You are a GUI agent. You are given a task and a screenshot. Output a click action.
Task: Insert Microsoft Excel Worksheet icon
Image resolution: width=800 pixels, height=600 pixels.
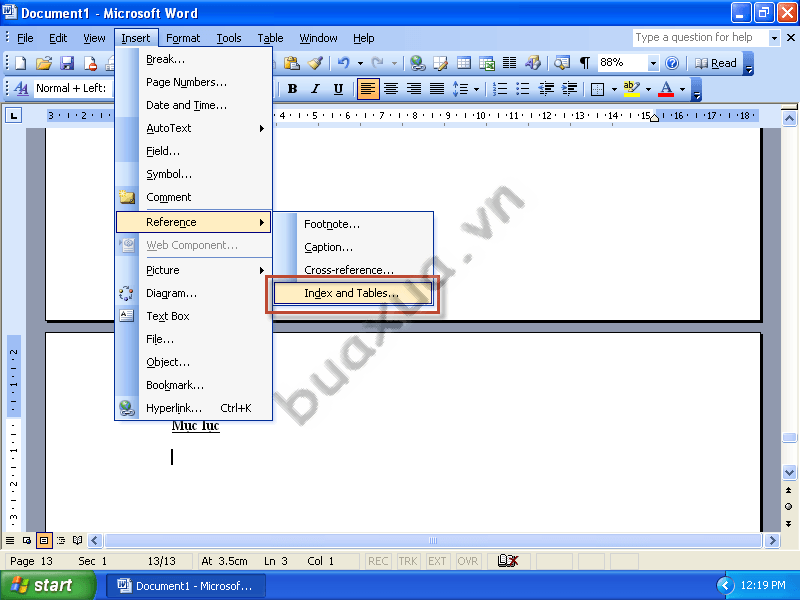coord(487,63)
